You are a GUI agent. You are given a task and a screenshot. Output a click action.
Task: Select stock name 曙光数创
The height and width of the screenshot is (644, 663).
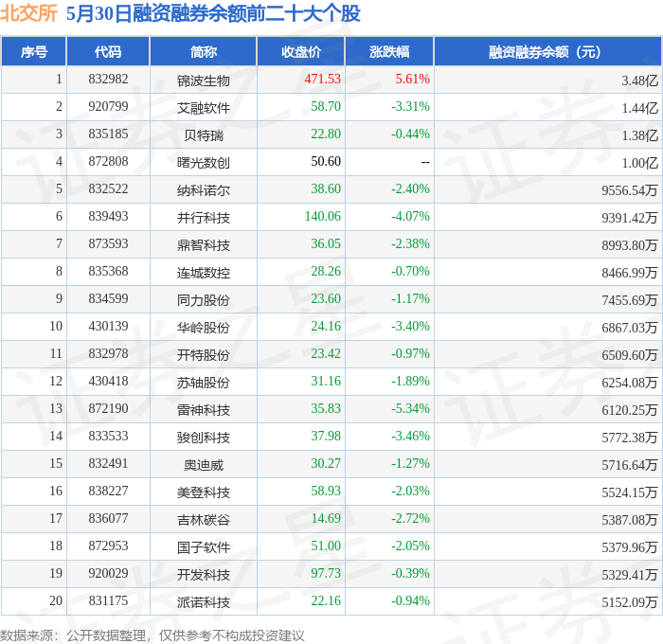coord(204,163)
